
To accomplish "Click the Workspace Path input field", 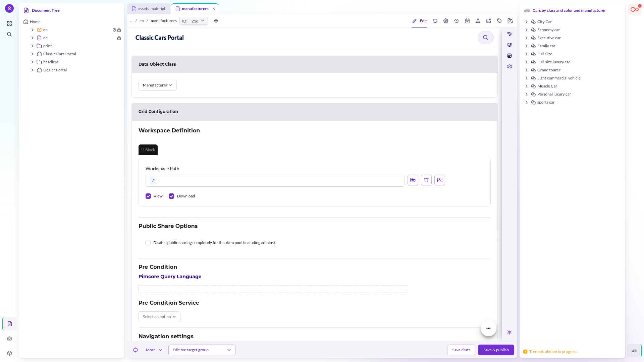I will pos(275,181).
